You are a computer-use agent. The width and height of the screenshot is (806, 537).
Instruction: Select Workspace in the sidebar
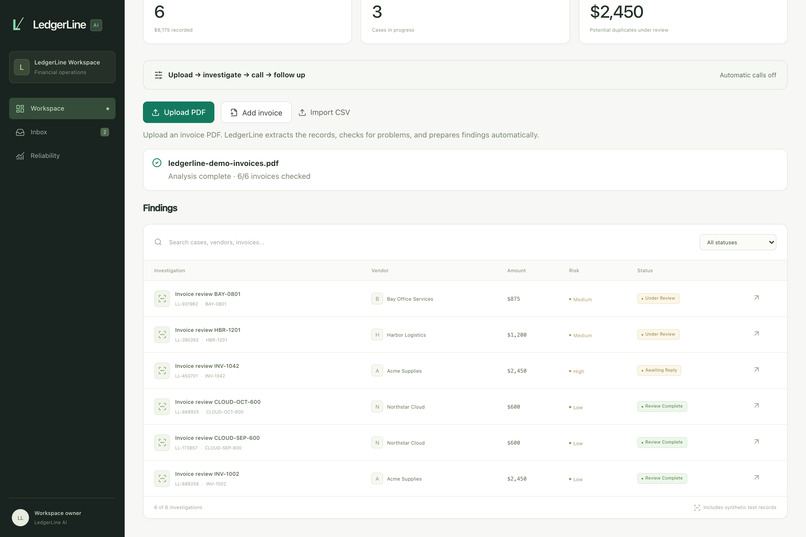point(62,108)
